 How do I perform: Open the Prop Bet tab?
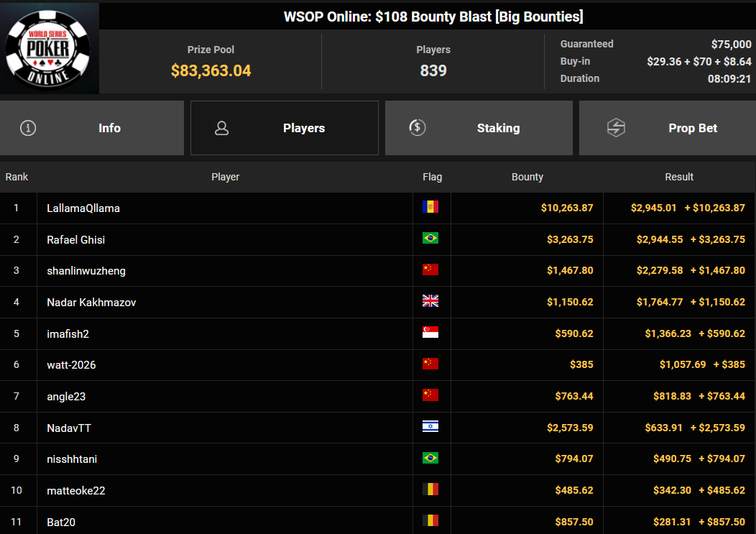(668, 128)
